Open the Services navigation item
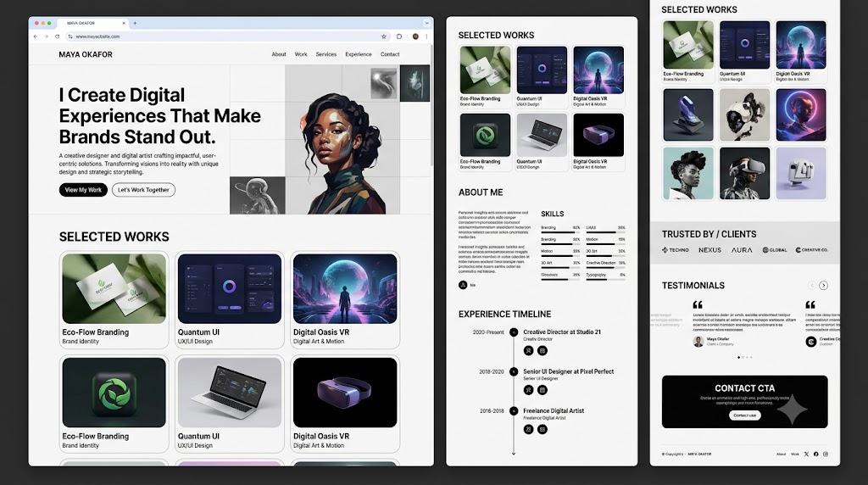Screen dimensions: 868x485 pyautogui.click(x=326, y=54)
